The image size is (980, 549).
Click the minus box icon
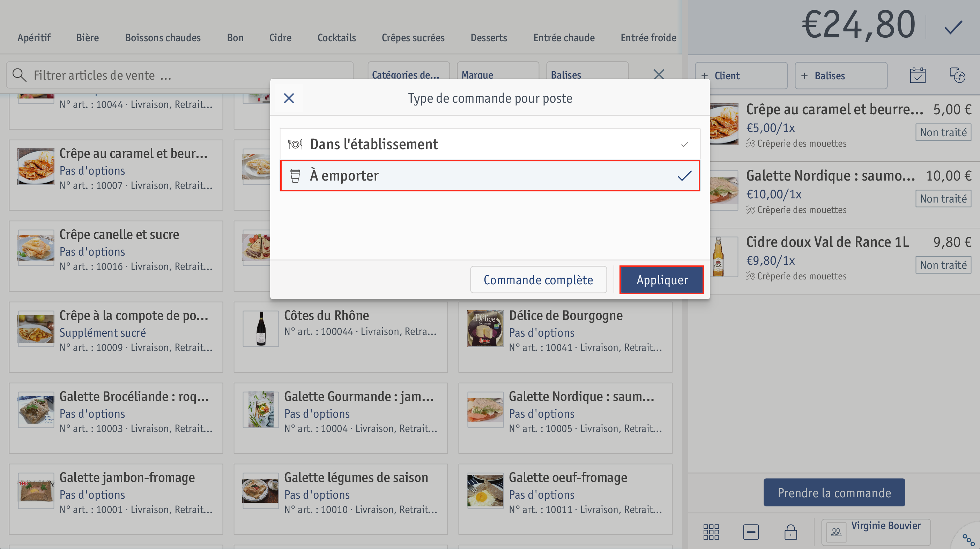coord(751,532)
